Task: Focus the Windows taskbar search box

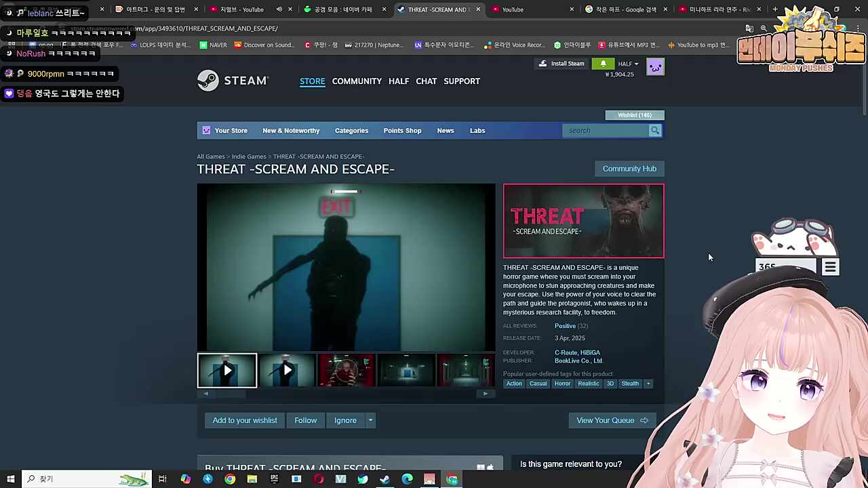Action: click(x=86, y=479)
